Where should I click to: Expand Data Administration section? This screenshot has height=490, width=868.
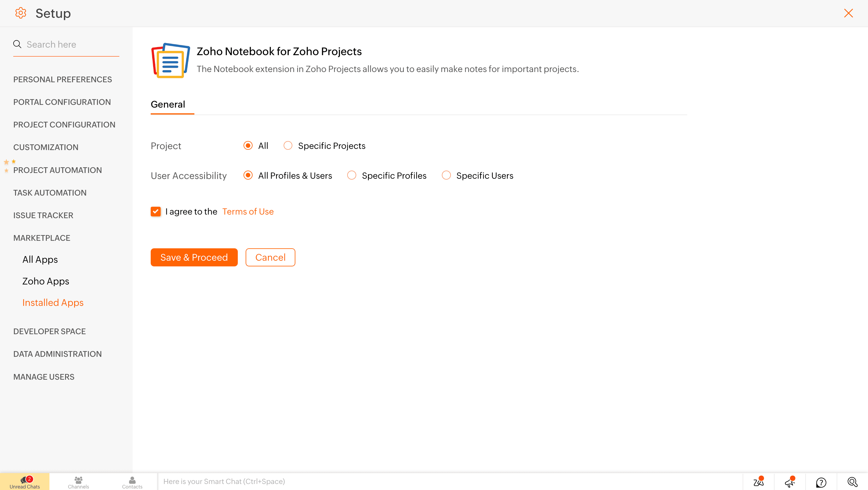point(58,353)
